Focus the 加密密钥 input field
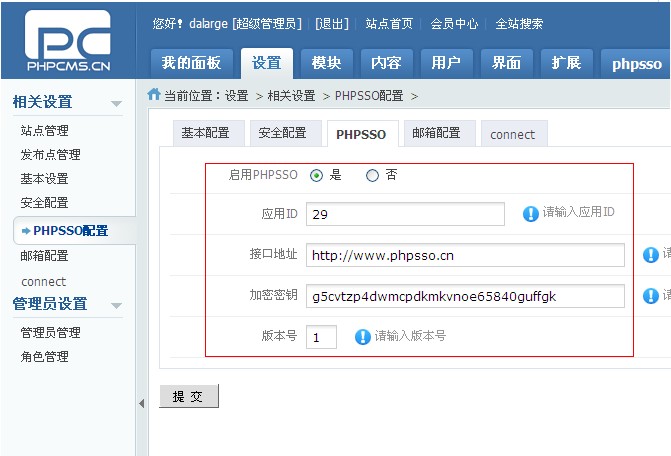671x456 pixels. (x=465, y=296)
